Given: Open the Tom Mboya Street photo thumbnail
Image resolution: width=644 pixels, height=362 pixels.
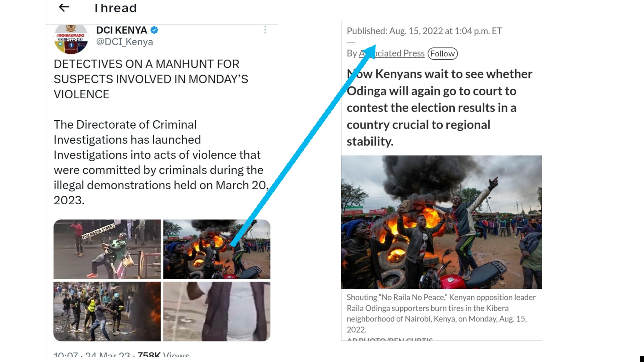Looking at the screenshot, I should click(x=107, y=249).
